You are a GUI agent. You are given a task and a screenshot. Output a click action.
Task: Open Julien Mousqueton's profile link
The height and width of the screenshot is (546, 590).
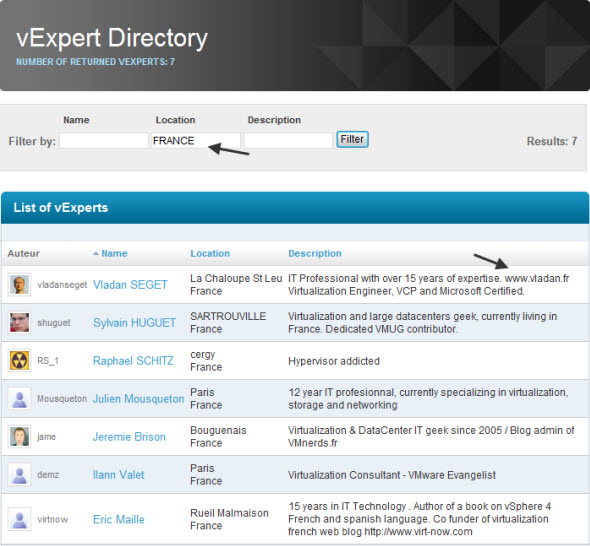(138, 399)
